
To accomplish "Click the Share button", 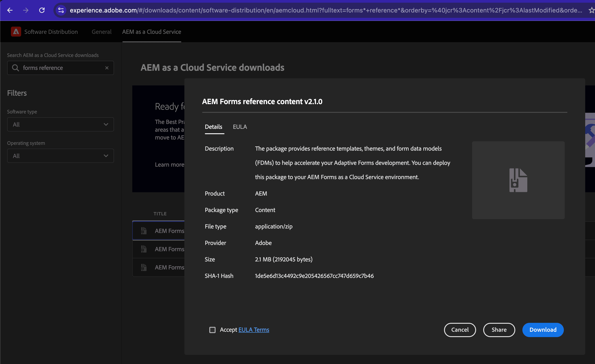I will [499, 330].
